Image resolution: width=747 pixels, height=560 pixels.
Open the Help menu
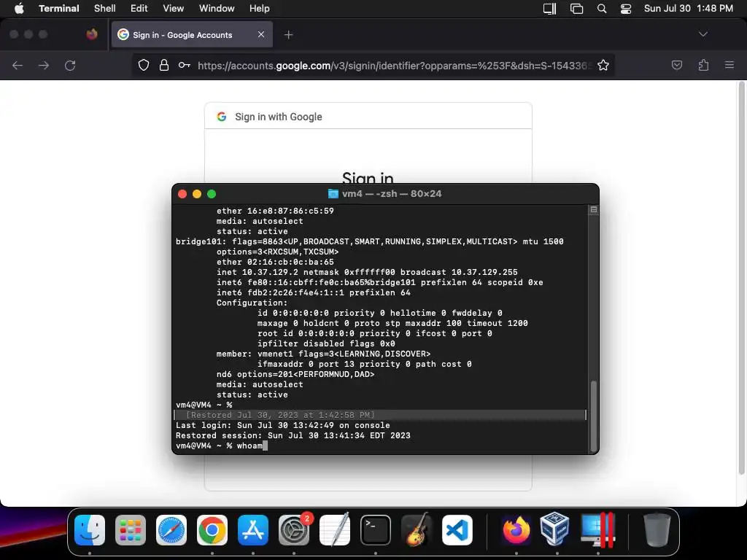(x=260, y=9)
